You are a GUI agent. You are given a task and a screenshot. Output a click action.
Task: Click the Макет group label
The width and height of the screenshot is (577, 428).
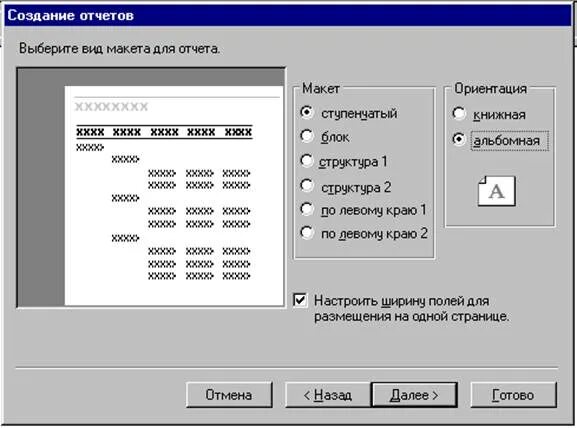[x=321, y=88]
